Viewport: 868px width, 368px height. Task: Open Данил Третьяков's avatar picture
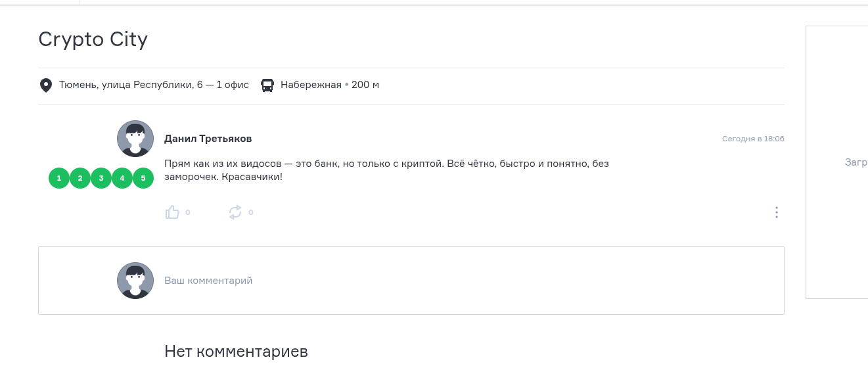click(x=135, y=139)
